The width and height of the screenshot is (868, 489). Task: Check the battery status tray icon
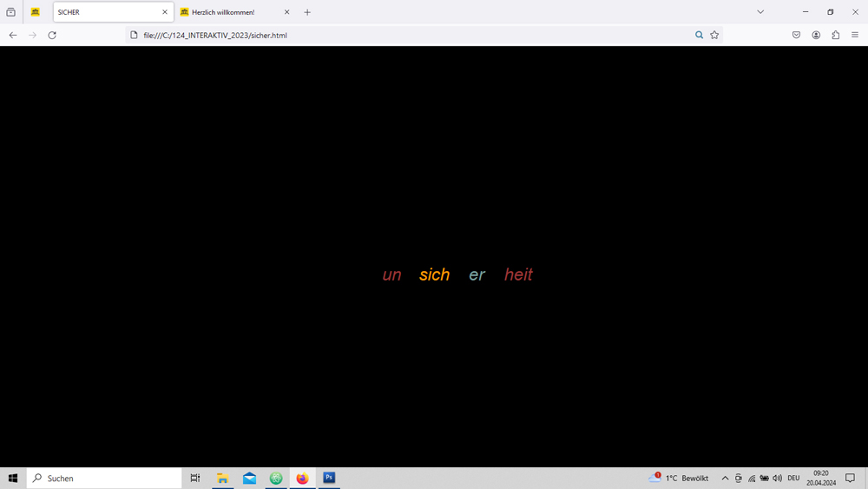tap(765, 478)
